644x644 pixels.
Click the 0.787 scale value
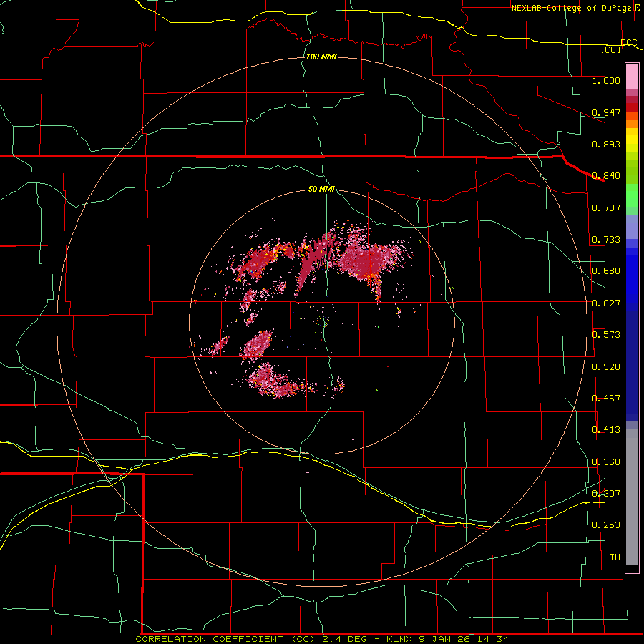[x=606, y=208]
